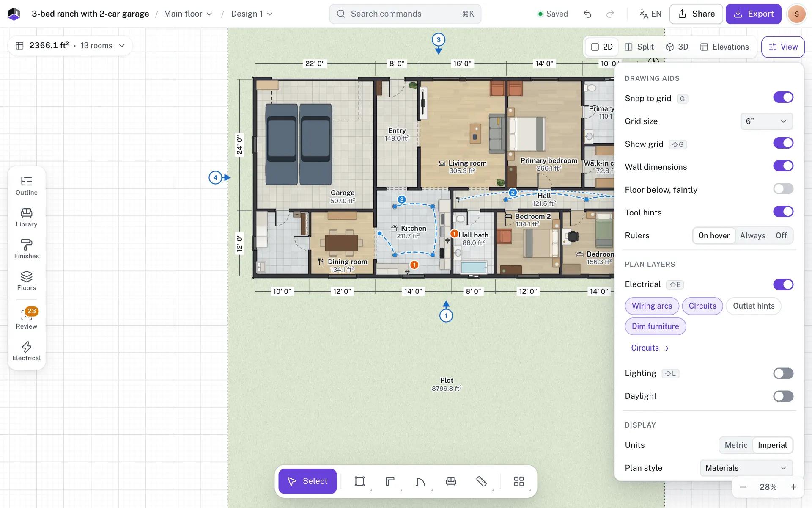Disable the Electrical layer switch
Image resolution: width=812 pixels, height=508 pixels.
[x=783, y=284]
